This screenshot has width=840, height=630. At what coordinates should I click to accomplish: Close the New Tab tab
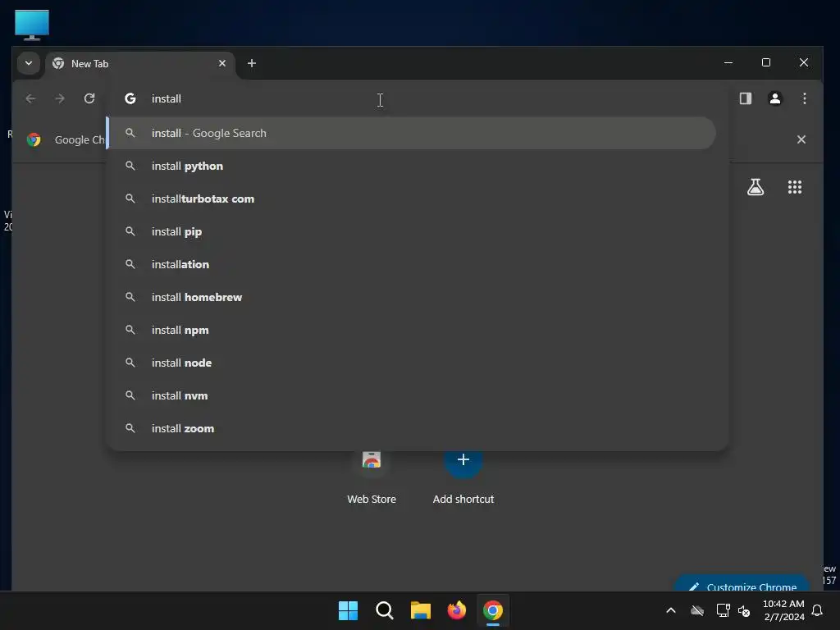tap(222, 63)
